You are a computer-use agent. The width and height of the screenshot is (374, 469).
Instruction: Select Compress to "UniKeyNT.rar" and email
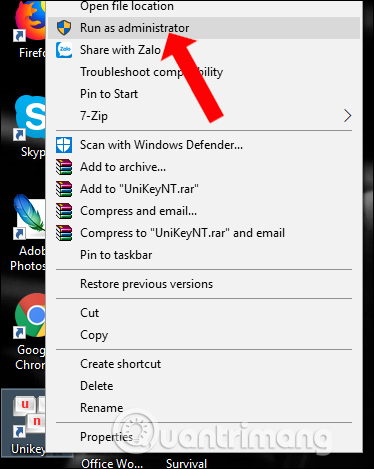click(204, 233)
